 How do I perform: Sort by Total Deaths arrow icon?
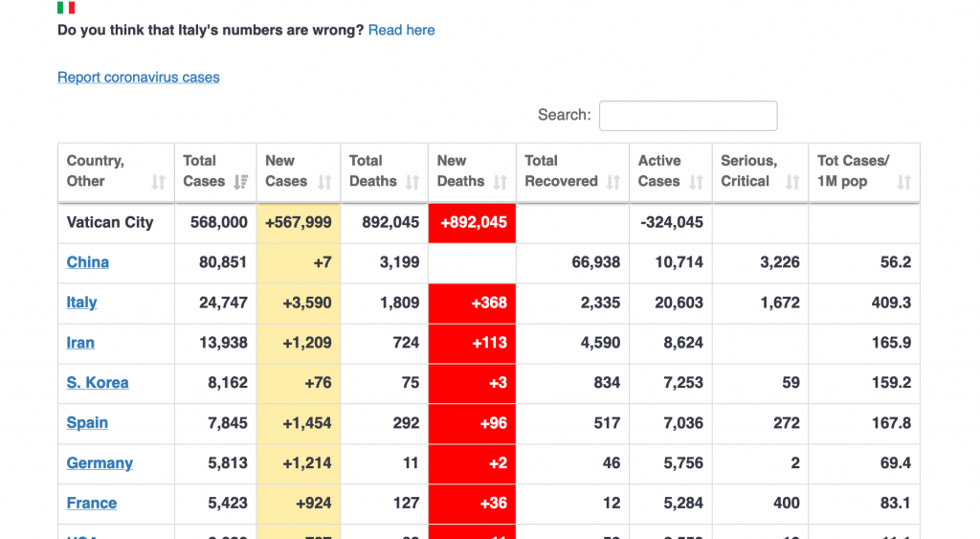(412, 182)
